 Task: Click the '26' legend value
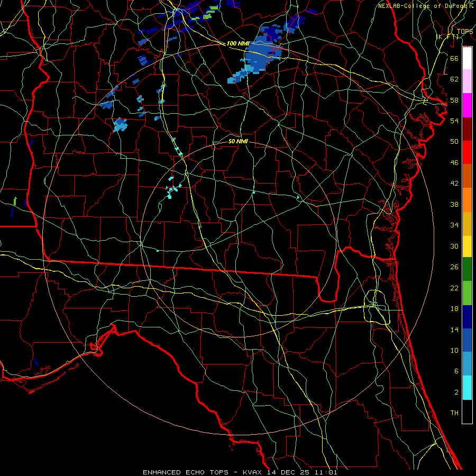[x=454, y=267]
